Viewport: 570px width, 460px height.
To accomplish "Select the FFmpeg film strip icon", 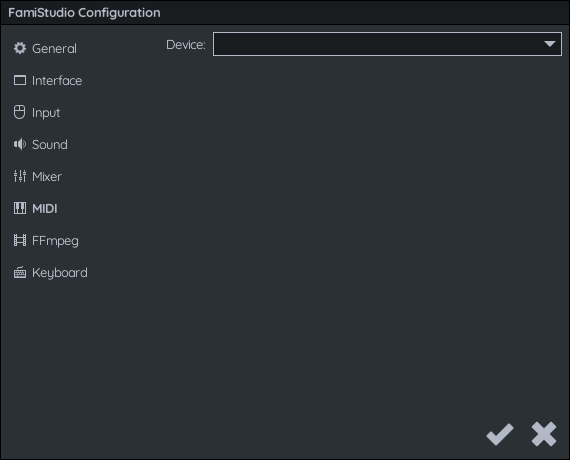I will click(20, 240).
